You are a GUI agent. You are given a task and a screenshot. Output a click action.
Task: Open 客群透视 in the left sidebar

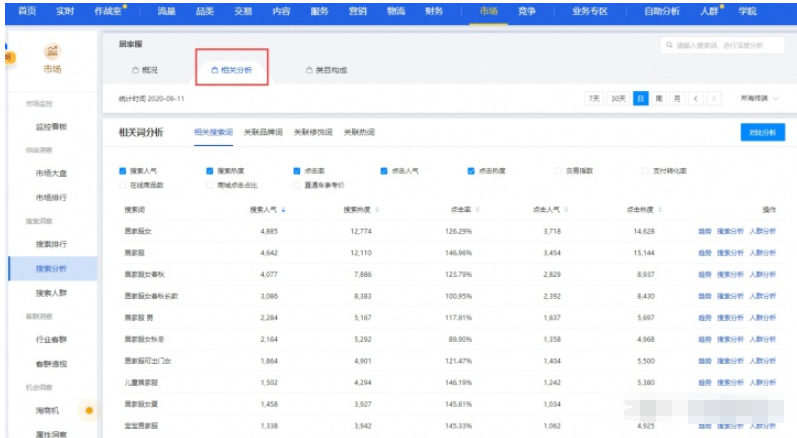[51, 364]
